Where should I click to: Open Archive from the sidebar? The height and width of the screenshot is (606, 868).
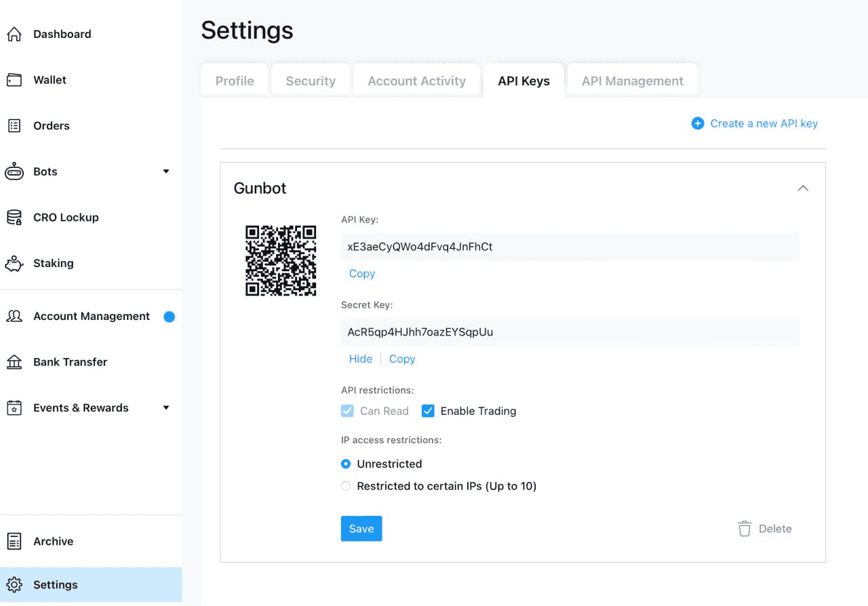coord(54,541)
